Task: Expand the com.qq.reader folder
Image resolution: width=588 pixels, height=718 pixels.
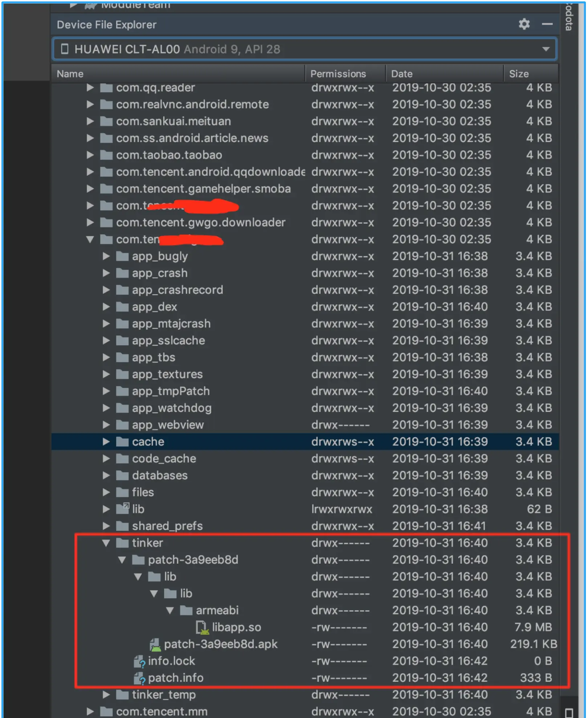Action: click(x=90, y=88)
